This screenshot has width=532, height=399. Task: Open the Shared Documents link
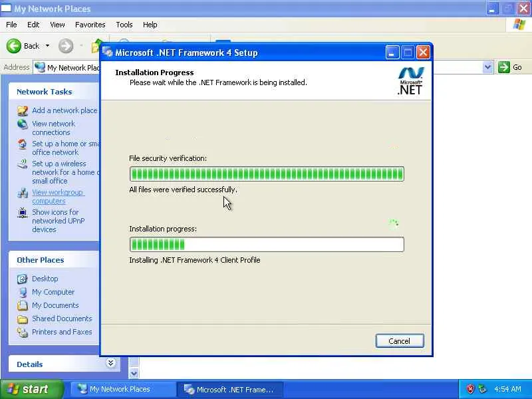[62, 319]
